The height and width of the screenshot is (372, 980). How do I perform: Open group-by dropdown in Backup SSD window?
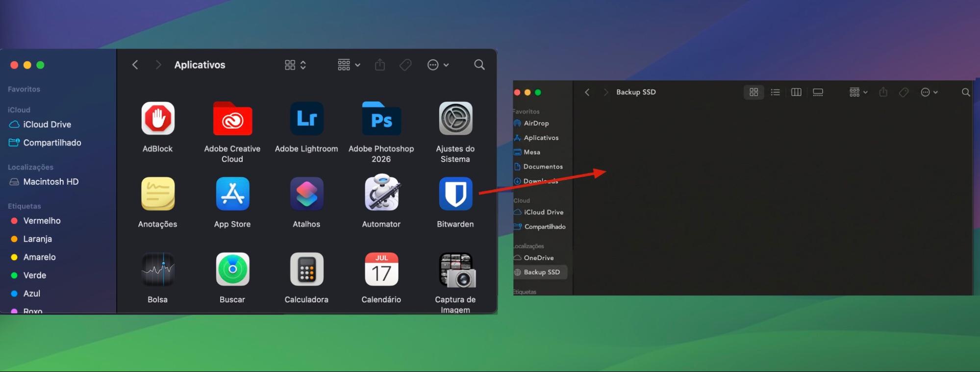pos(858,92)
